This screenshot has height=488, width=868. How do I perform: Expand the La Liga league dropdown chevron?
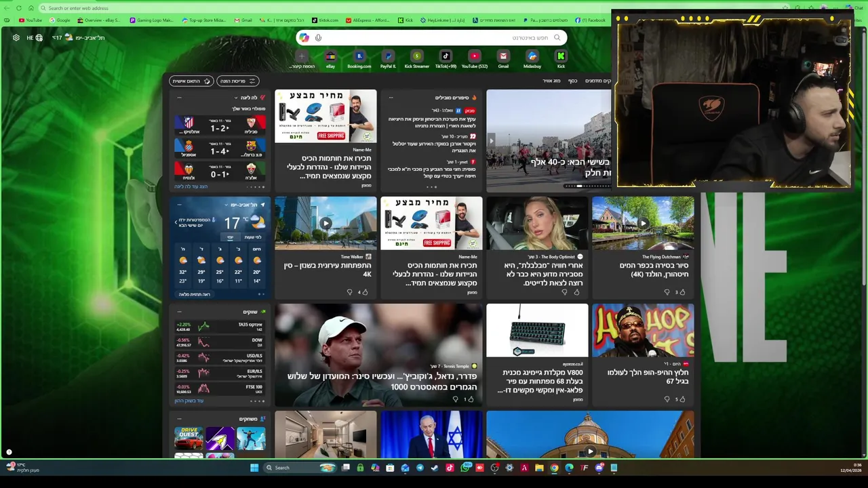click(236, 98)
